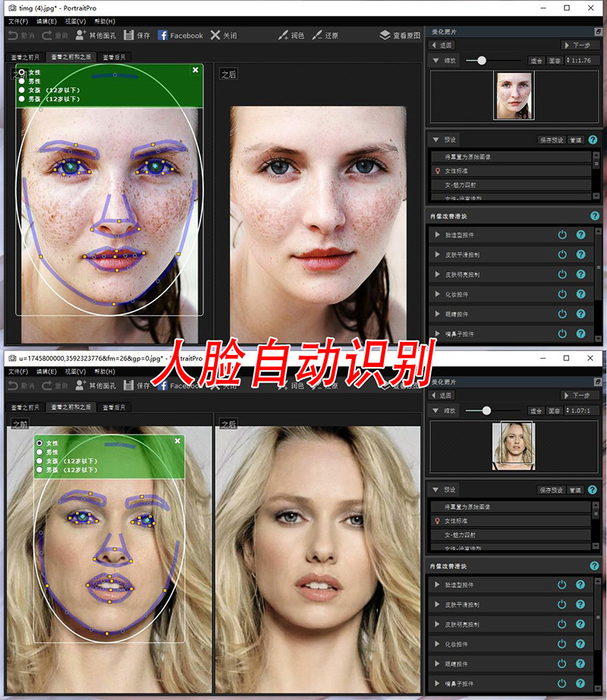Image resolution: width=607 pixels, height=700 pixels.
Task: Click 返回 button in timg (4).jpg window
Action: tap(442, 45)
